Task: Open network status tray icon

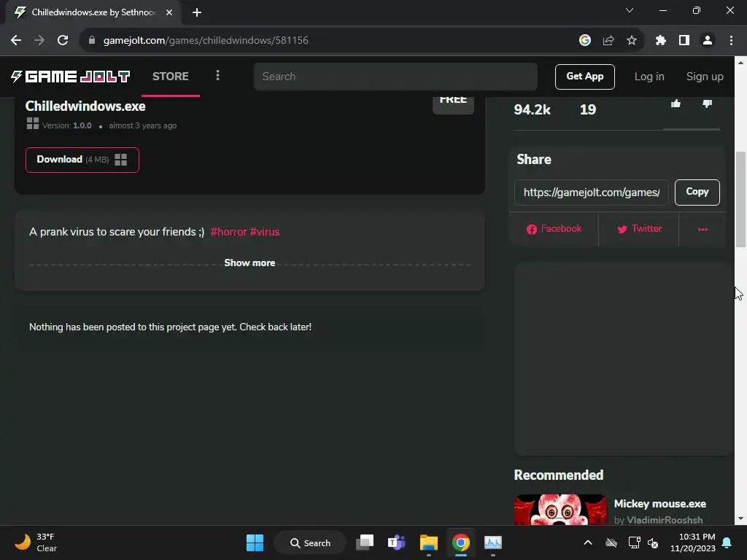Action: 634,542
